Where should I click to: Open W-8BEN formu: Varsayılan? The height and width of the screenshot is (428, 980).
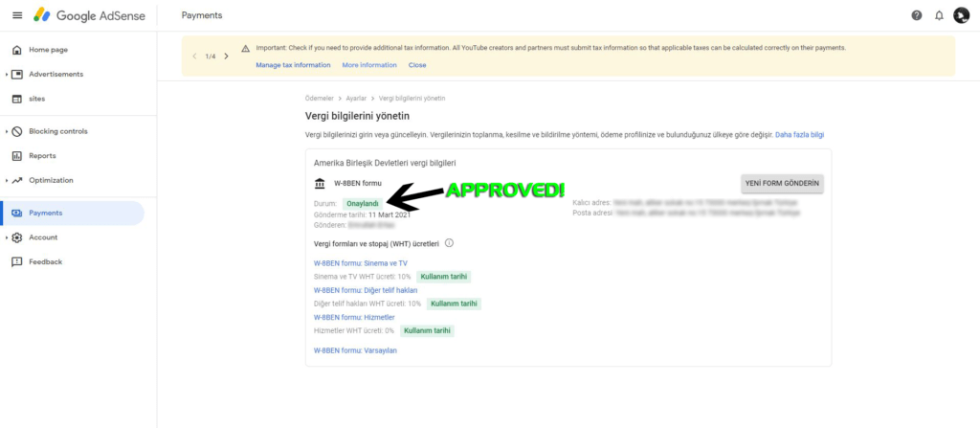coord(355,350)
